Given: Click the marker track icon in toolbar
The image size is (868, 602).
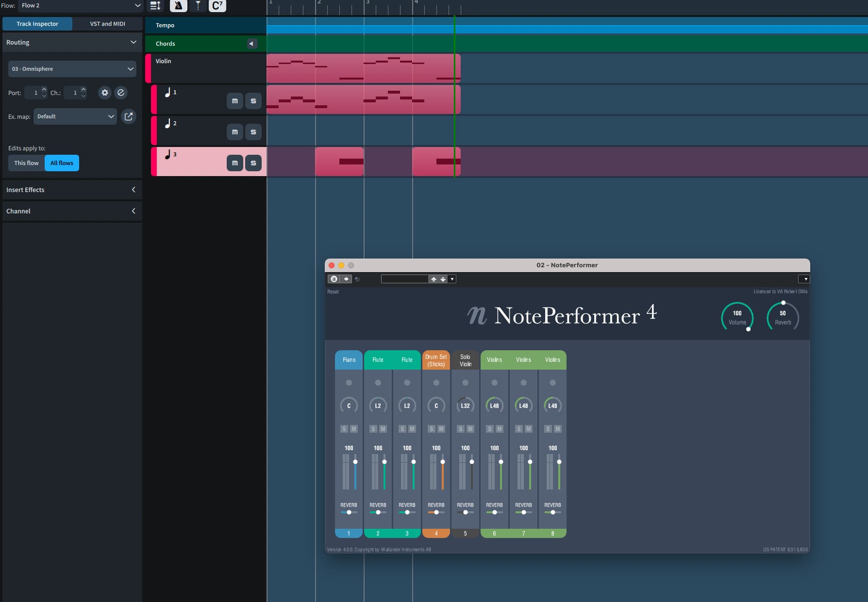Looking at the screenshot, I should [198, 5].
